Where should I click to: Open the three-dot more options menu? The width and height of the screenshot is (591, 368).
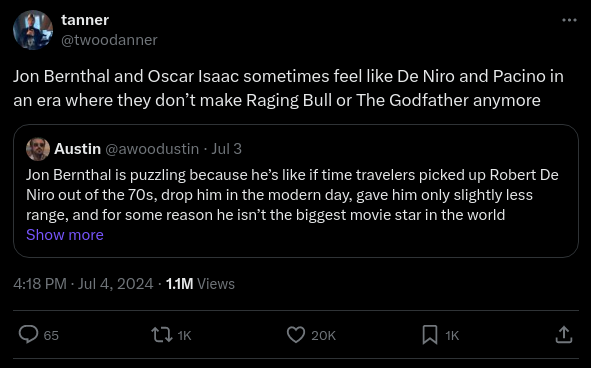click(569, 20)
